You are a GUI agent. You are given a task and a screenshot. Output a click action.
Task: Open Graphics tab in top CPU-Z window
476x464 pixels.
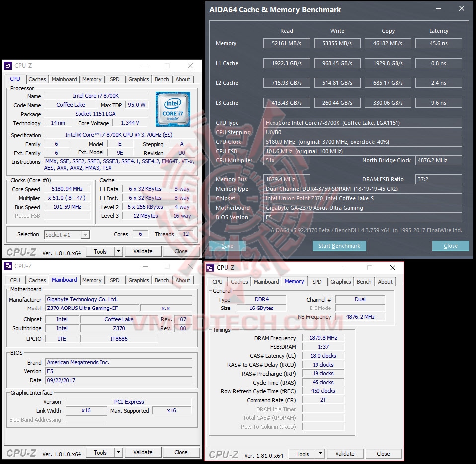click(x=139, y=79)
